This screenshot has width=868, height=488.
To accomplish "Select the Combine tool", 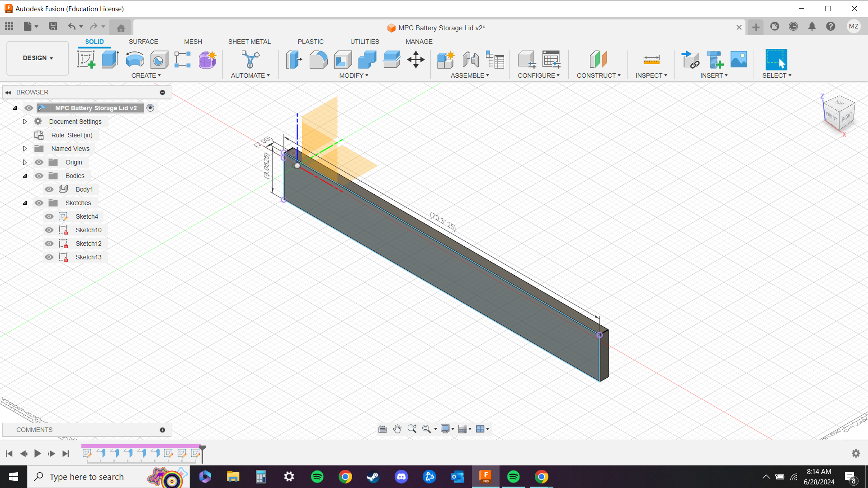I will pos(367,59).
